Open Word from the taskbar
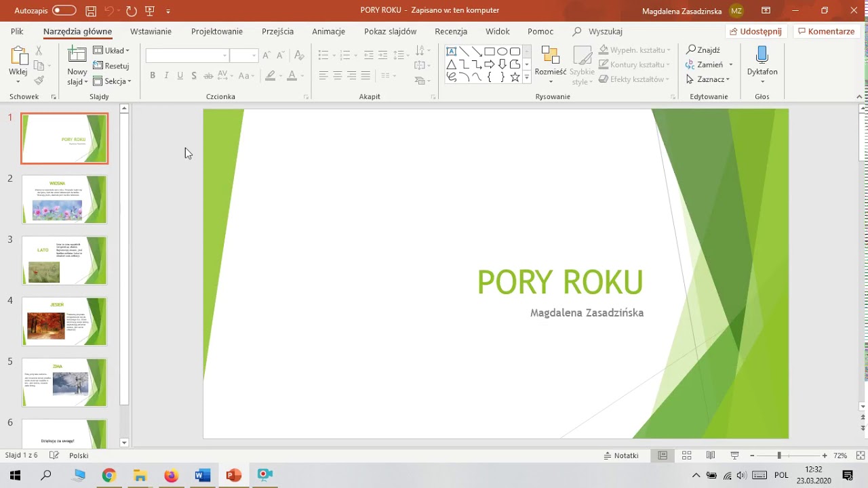The height and width of the screenshot is (488, 868). pos(202,475)
